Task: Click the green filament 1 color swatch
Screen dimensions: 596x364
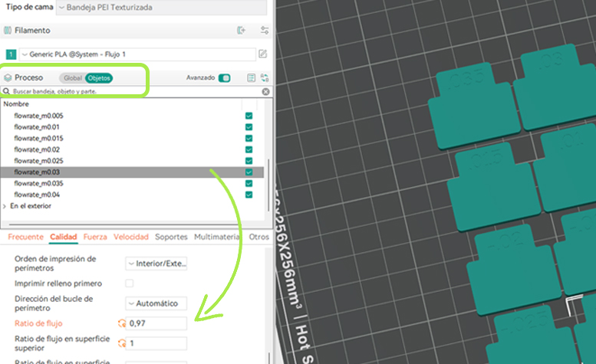Action: tap(11, 54)
